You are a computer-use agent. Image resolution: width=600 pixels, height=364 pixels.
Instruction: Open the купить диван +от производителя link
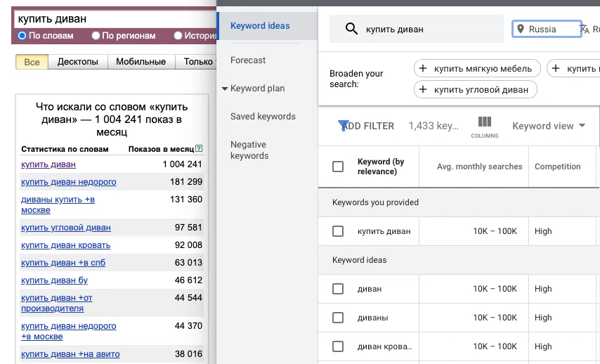(57, 303)
